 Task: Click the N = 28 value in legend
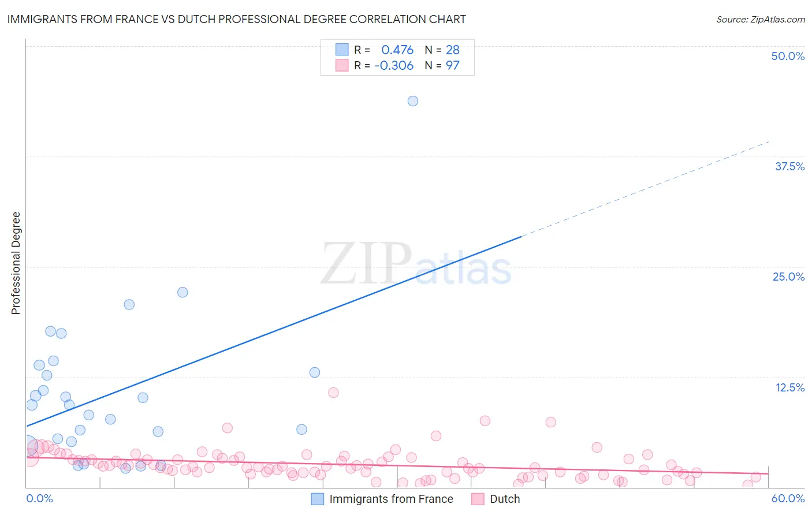pos(442,50)
